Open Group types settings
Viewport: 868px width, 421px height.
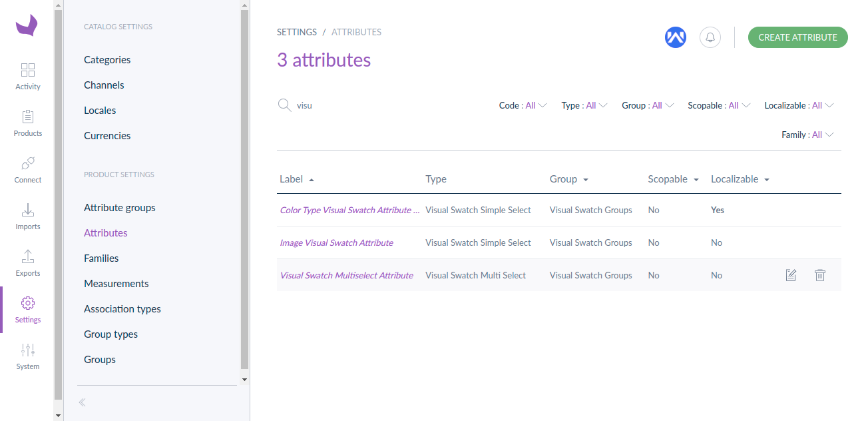click(111, 334)
